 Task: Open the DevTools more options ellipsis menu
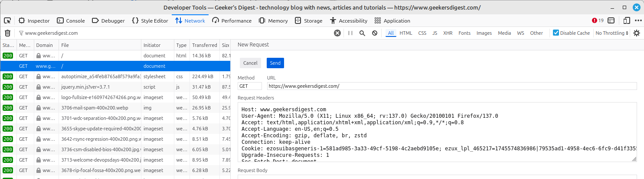(638, 20)
